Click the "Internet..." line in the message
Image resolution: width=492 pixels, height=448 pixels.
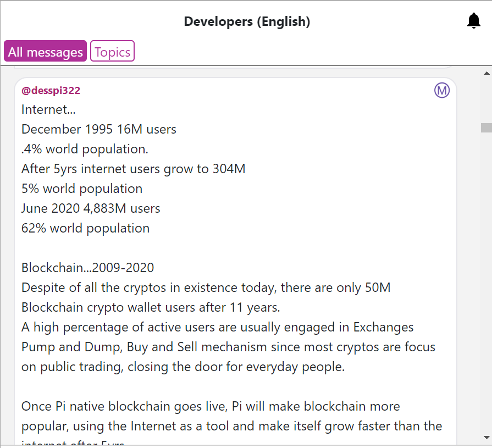coord(48,109)
